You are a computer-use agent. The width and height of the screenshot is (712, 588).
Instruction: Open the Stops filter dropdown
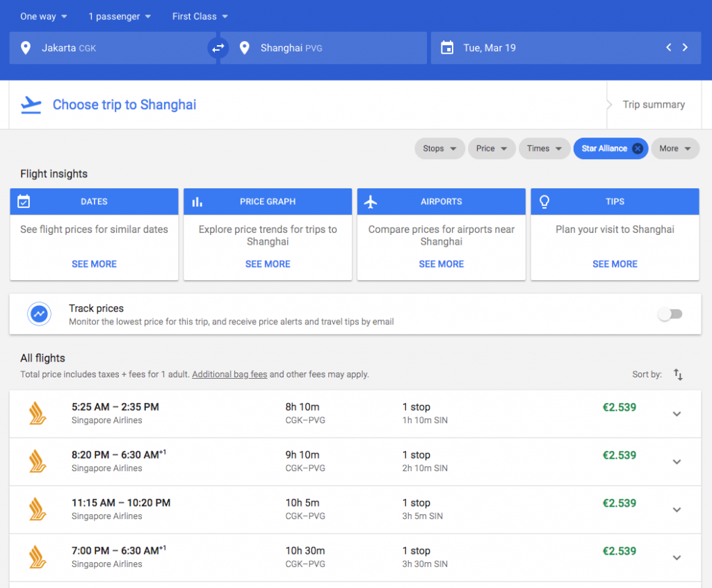439,149
